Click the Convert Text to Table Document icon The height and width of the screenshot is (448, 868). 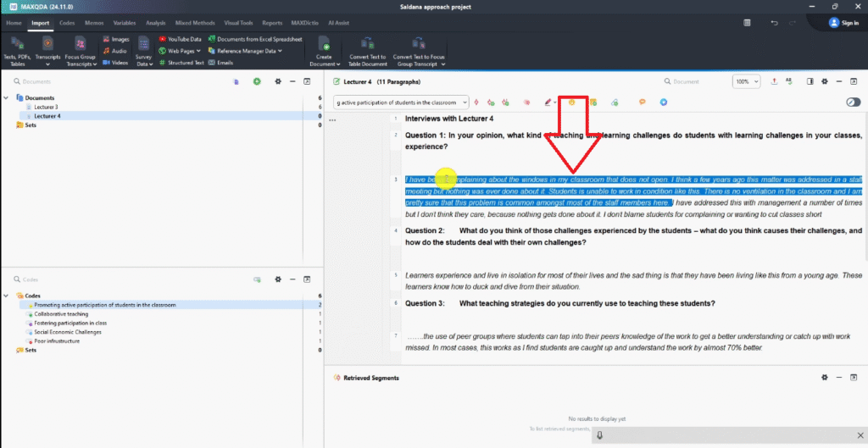pyautogui.click(x=367, y=43)
